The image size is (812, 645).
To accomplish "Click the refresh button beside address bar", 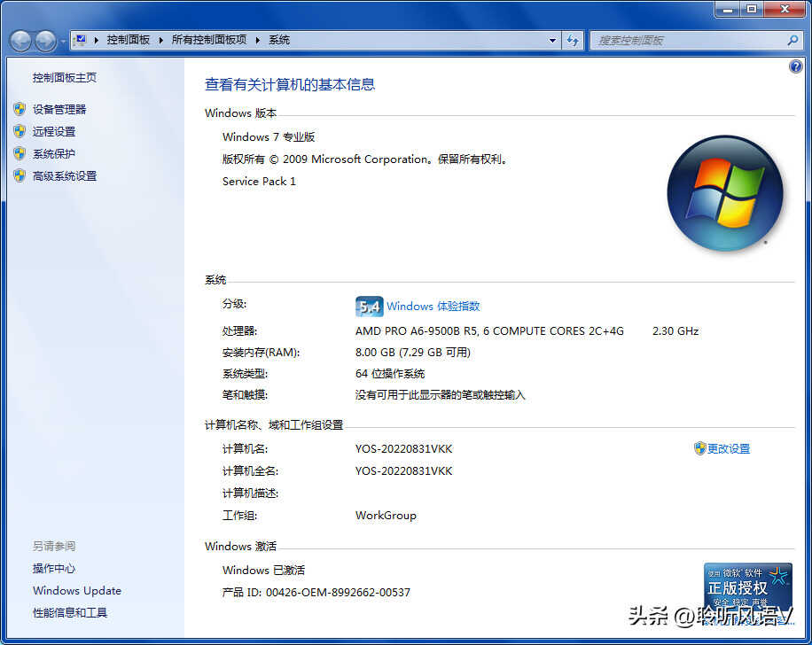I will pyautogui.click(x=573, y=41).
